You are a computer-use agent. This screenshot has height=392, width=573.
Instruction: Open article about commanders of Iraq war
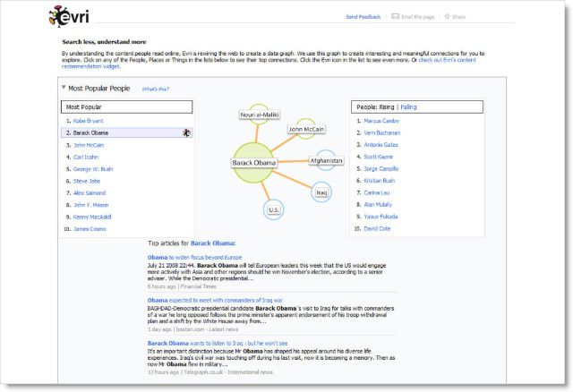tap(215, 301)
